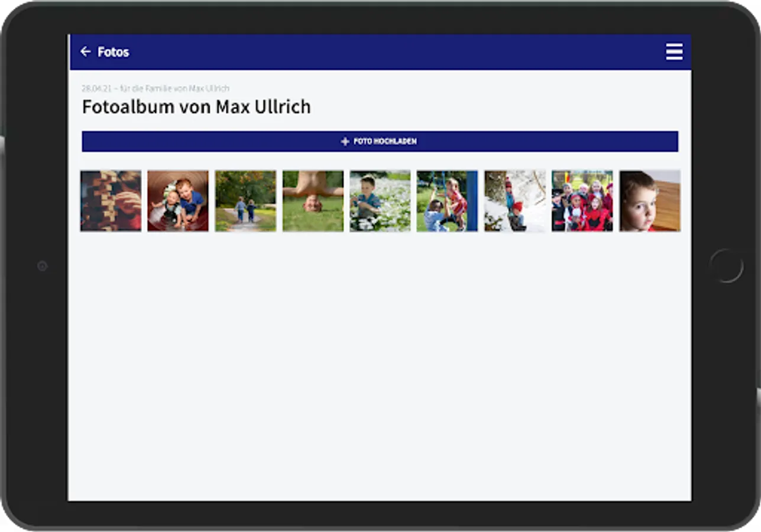Click the Fotoalbum von Max Ullrich heading
Image resolution: width=761 pixels, height=532 pixels.
point(196,107)
